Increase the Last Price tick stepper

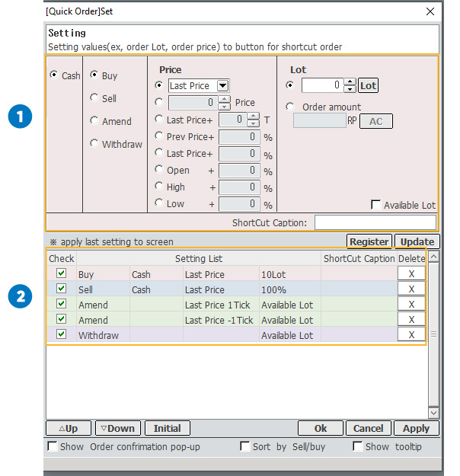coord(253,116)
